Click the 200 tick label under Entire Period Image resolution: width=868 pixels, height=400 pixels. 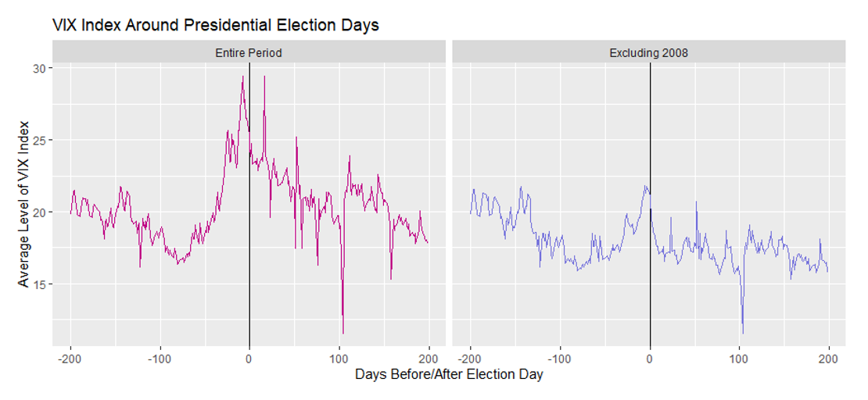pyautogui.click(x=429, y=359)
